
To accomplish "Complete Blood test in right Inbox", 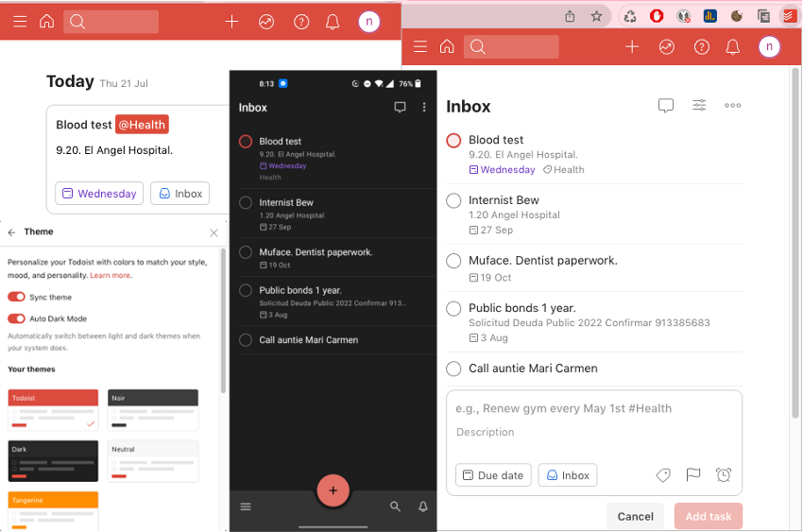I will (x=453, y=140).
